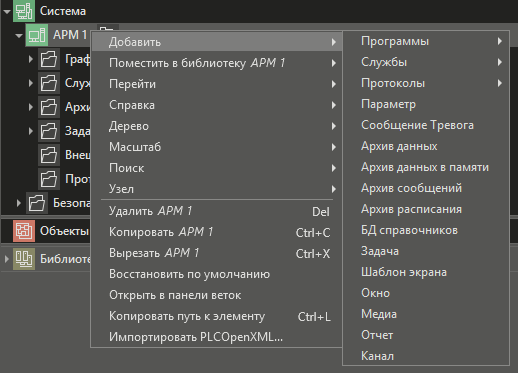Screen dimensions: 518x373
Task: Add a Сообщение Тревога item
Action: click(x=426, y=125)
